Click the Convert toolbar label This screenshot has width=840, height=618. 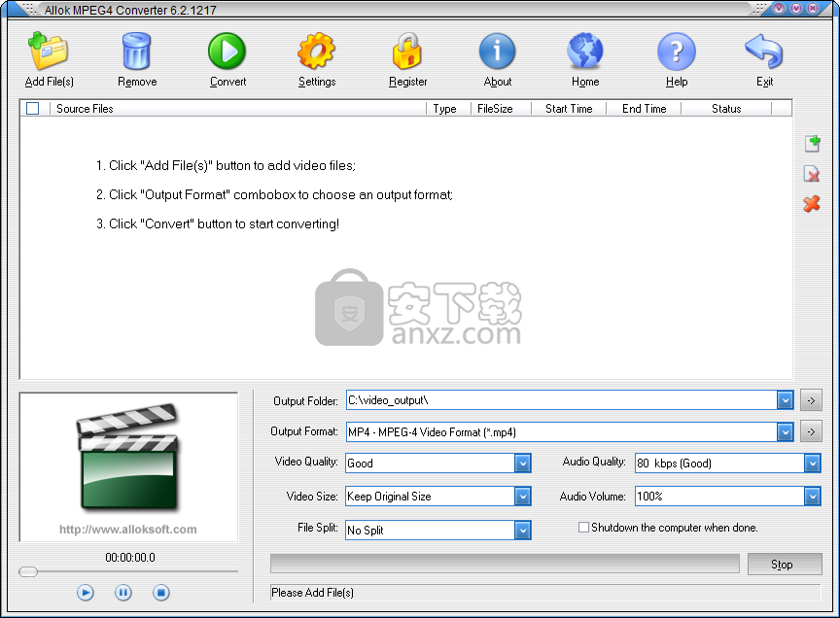click(x=227, y=82)
